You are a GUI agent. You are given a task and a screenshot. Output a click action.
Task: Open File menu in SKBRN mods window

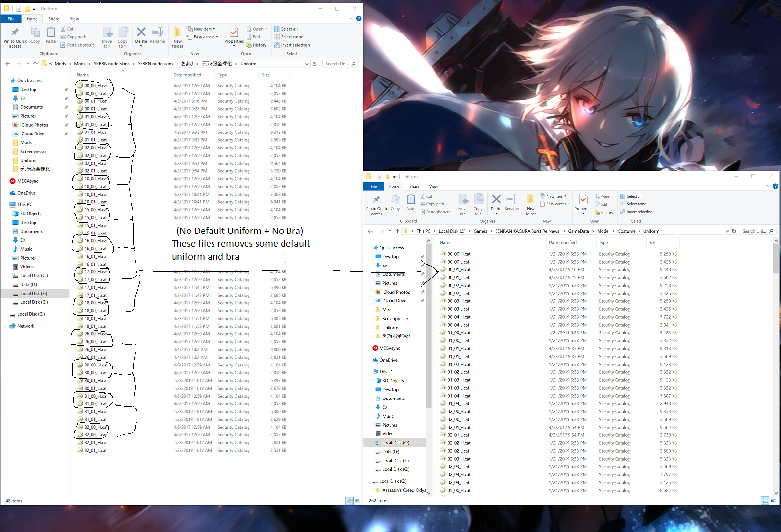pyautogui.click(x=11, y=19)
